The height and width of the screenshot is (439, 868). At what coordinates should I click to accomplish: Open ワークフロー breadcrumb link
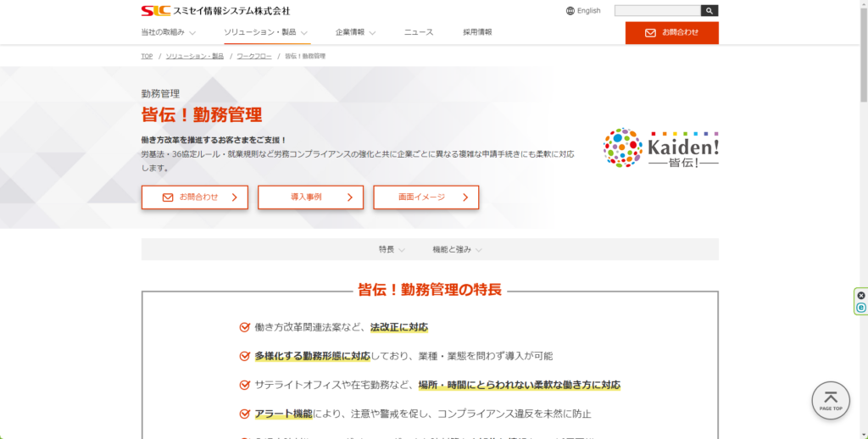(254, 57)
